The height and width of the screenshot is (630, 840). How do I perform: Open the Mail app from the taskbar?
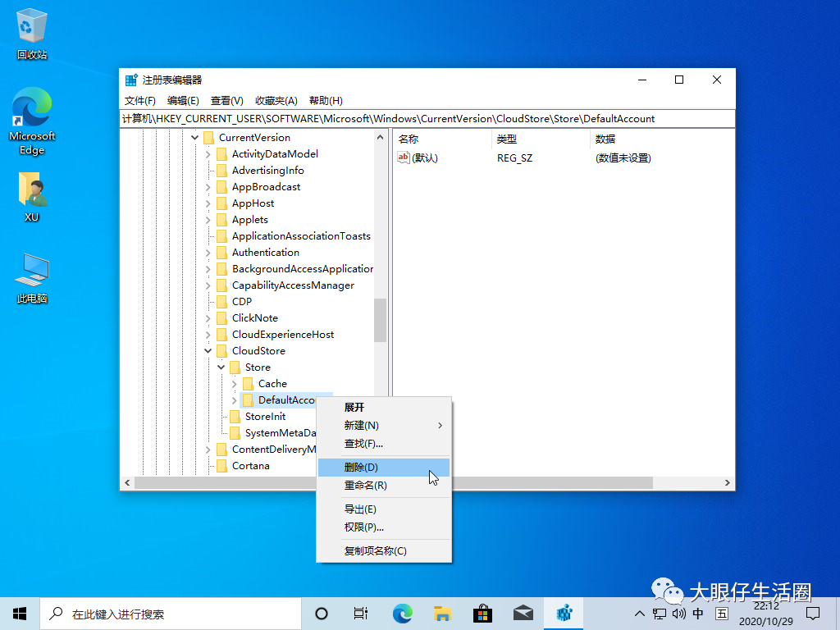[523, 613]
